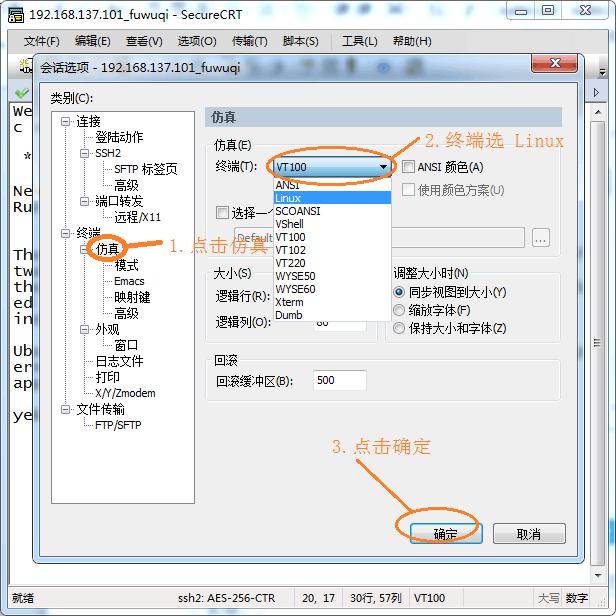Choose VT102 from the terminal list

(x=332, y=250)
